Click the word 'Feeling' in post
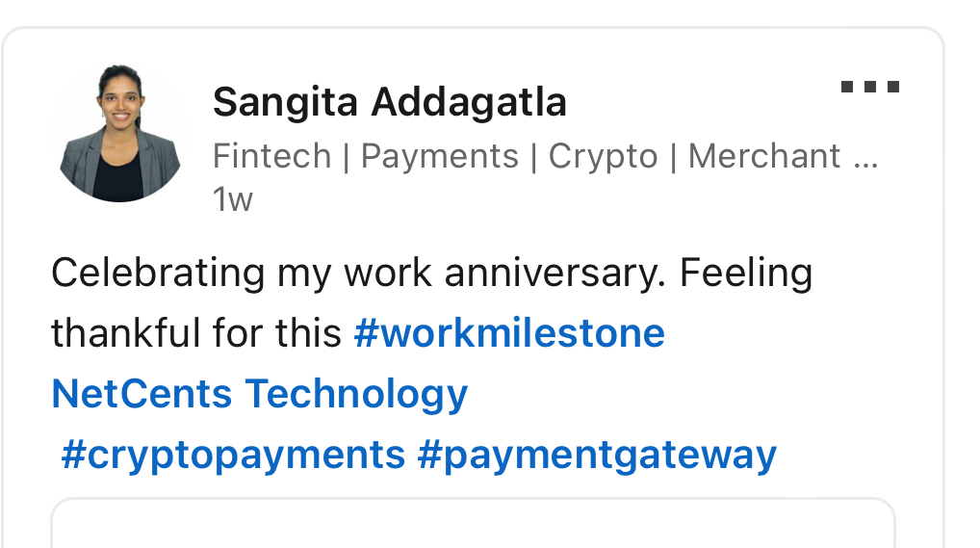 745,274
